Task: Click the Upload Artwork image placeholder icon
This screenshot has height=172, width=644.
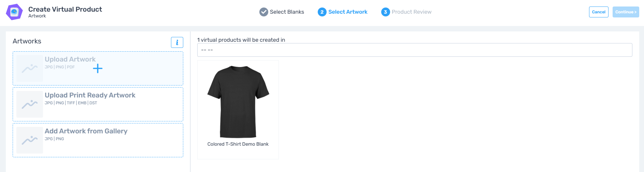Action: (x=30, y=68)
